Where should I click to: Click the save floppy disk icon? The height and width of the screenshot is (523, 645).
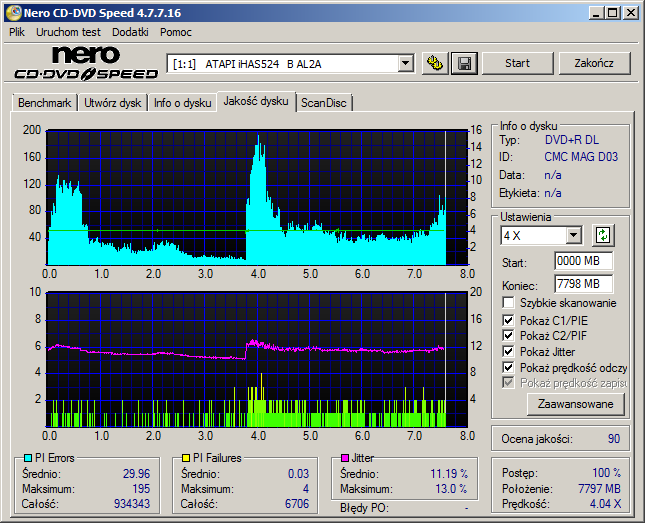pos(464,63)
